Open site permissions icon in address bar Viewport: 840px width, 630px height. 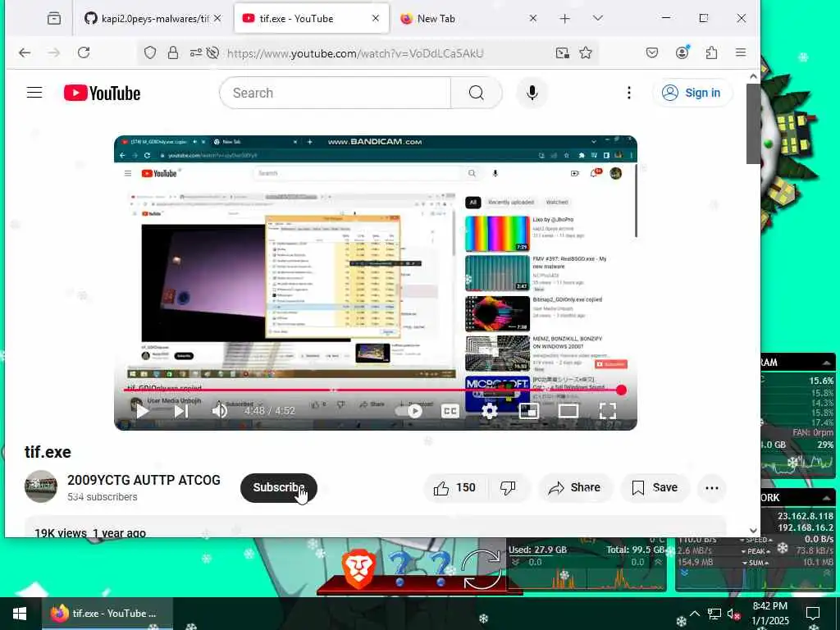(x=195, y=52)
